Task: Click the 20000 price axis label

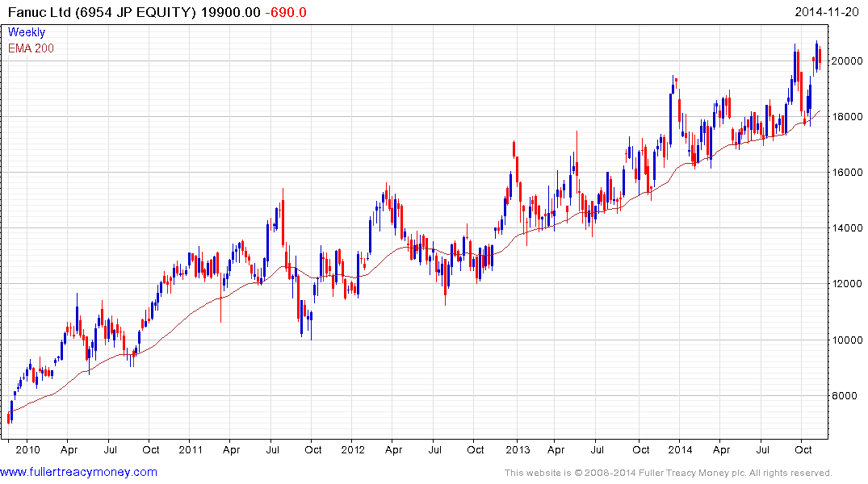Action: [x=847, y=60]
